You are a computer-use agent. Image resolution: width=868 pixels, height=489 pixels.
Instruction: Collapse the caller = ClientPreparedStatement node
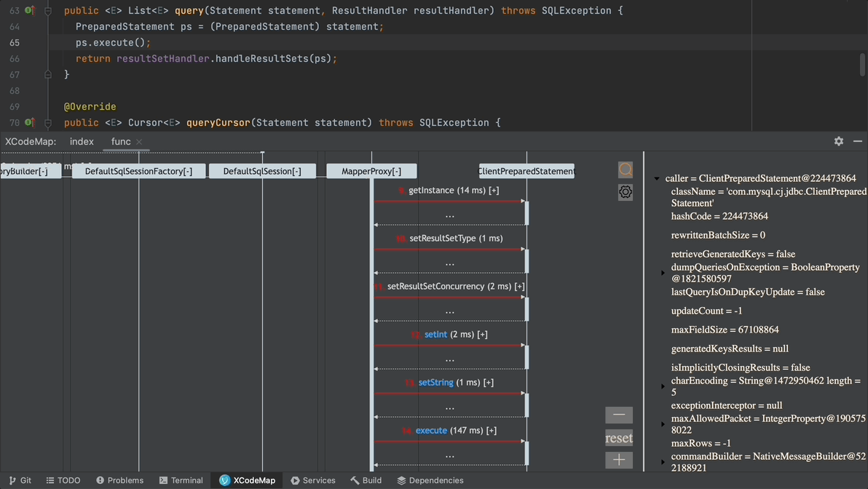[657, 179]
